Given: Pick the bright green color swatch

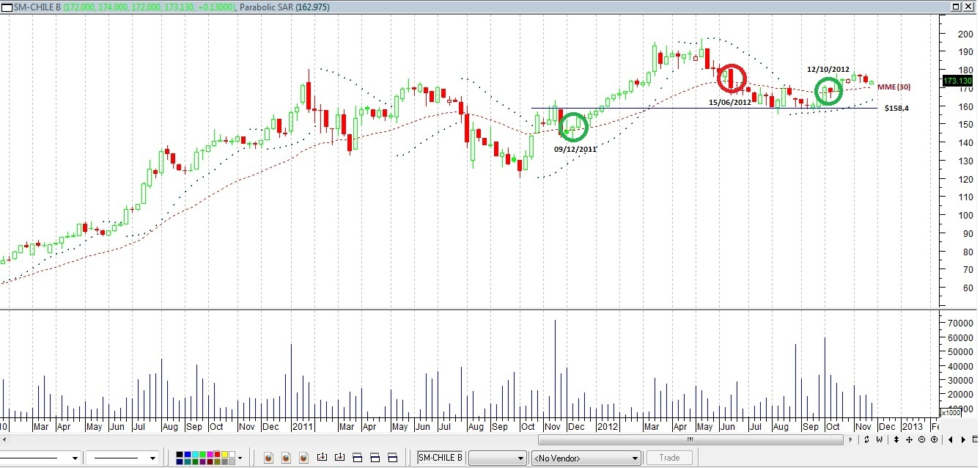Looking at the screenshot, I should tap(202, 454).
